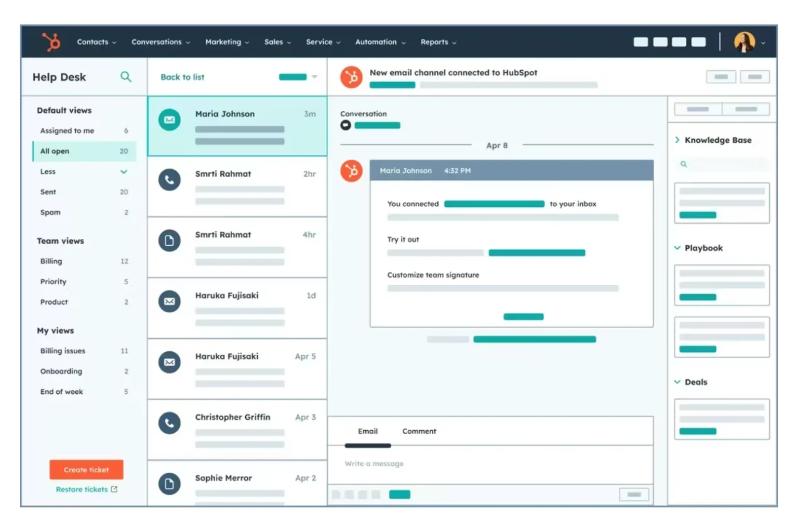This screenshot has height=532, width=798.
Task: Open the Service menu
Action: tap(323, 42)
